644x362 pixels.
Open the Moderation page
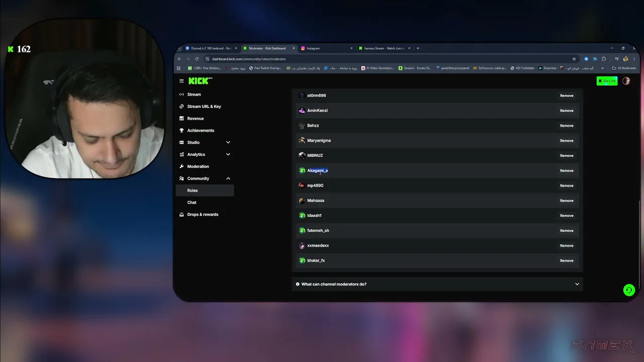198,166
